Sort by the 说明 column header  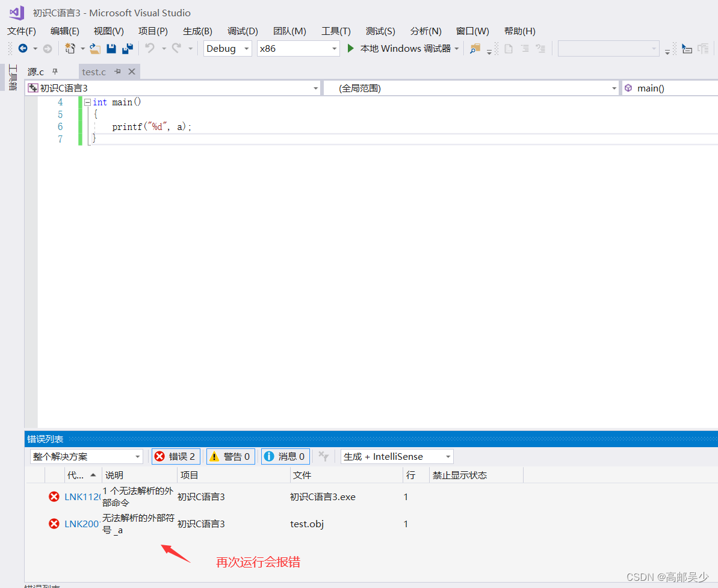pos(139,475)
